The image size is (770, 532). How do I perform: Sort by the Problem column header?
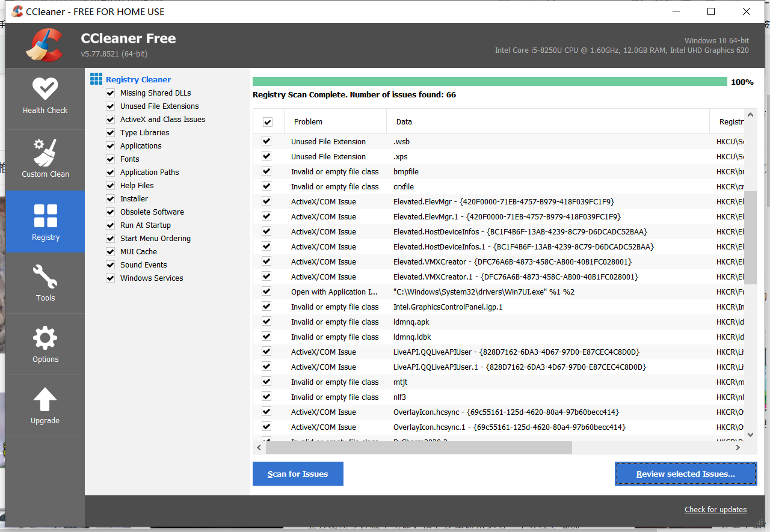point(335,121)
